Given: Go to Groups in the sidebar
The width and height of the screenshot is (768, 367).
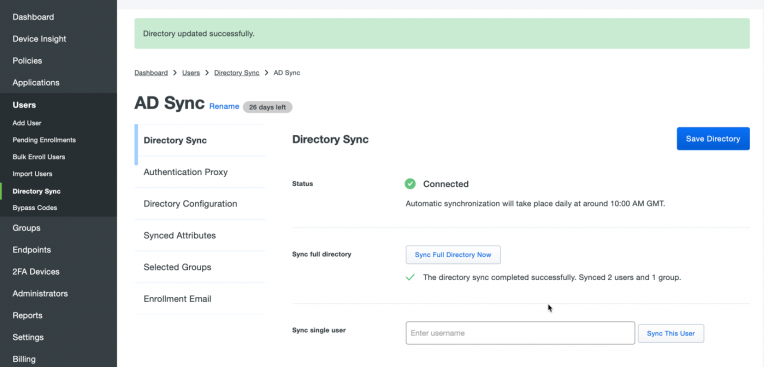Looking at the screenshot, I should pyautogui.click(x=26, y=228).
